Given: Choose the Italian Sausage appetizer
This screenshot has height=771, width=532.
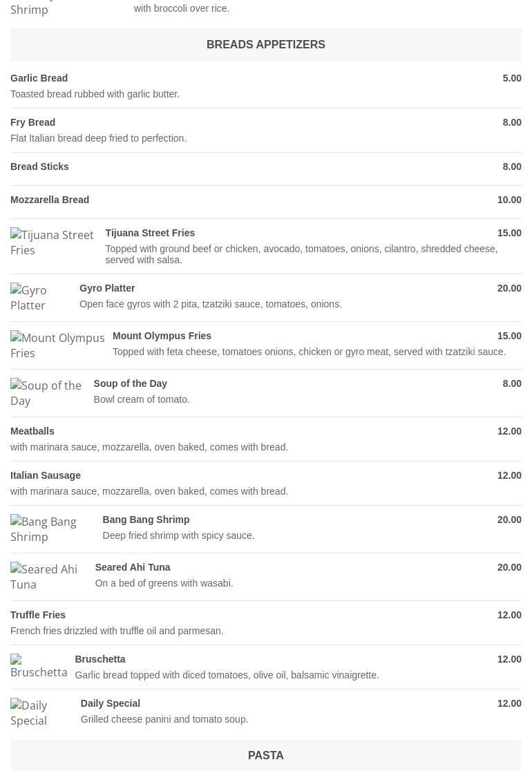Looking at the screenshot, I should coord(46,475).
